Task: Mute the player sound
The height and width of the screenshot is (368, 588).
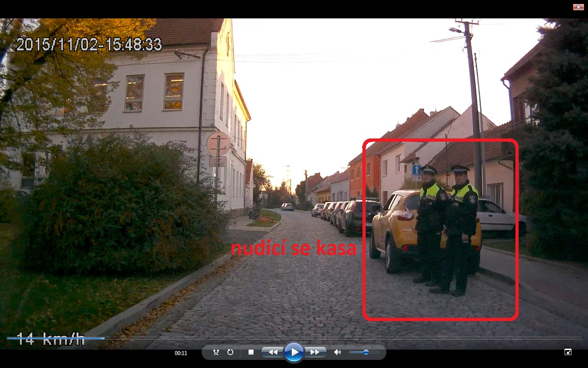Action: pos(337,352)
